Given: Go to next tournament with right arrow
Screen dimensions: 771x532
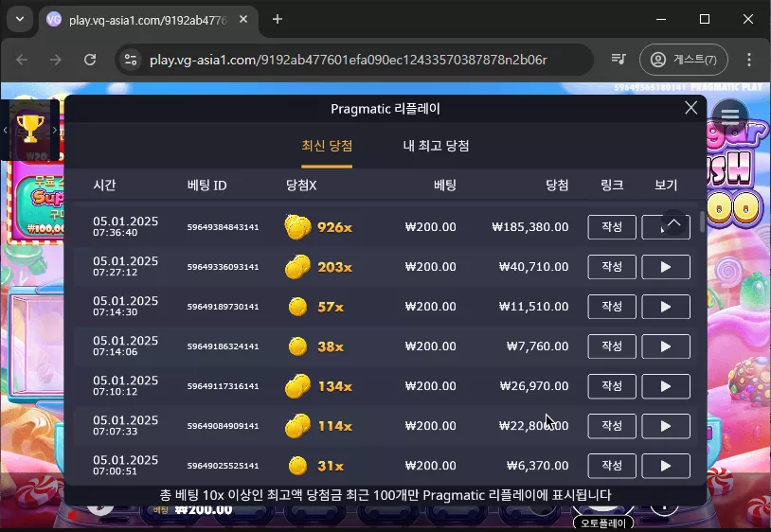Looking at the screenshot, I should (x=55, y=131).
